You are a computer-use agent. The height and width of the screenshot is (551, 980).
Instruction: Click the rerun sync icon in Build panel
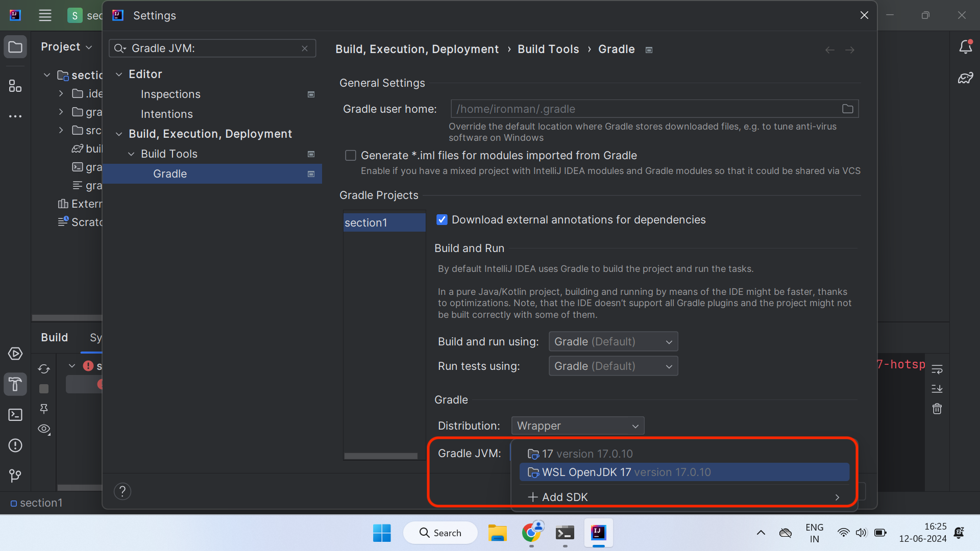pyautogui.click(x=44, y=369)
